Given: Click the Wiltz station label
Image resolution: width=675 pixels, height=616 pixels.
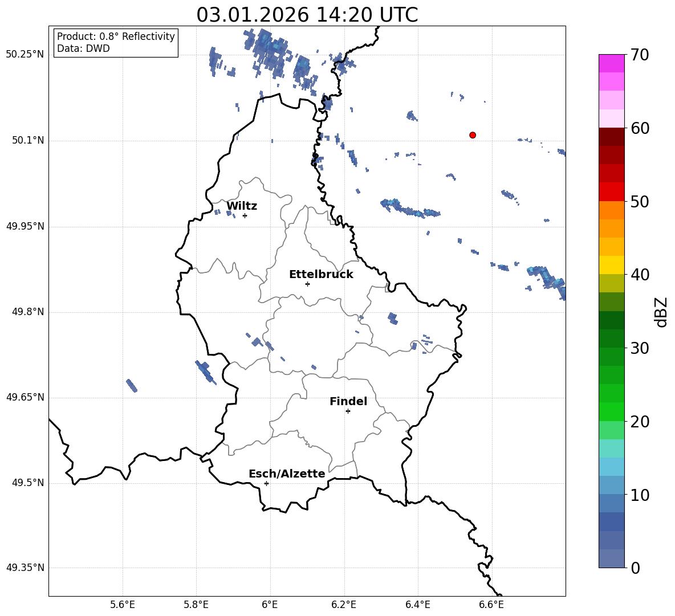Looking at the screenshot, I should 242,206.
